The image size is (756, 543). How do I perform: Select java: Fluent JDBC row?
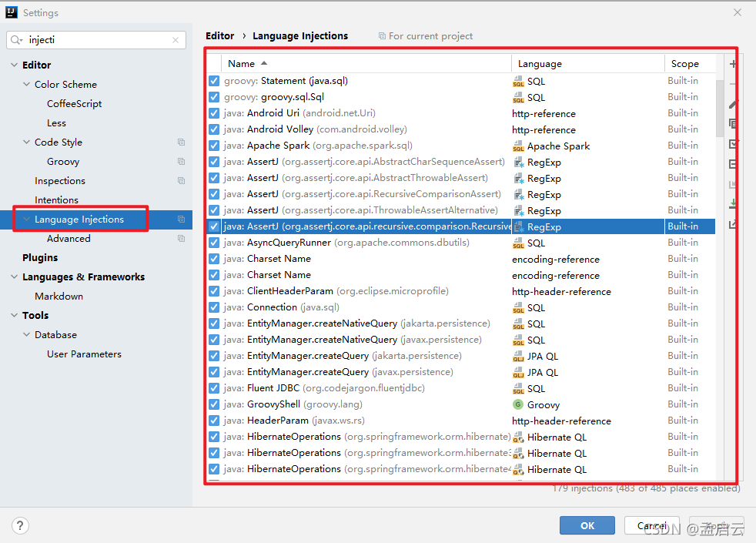point(461,388)
